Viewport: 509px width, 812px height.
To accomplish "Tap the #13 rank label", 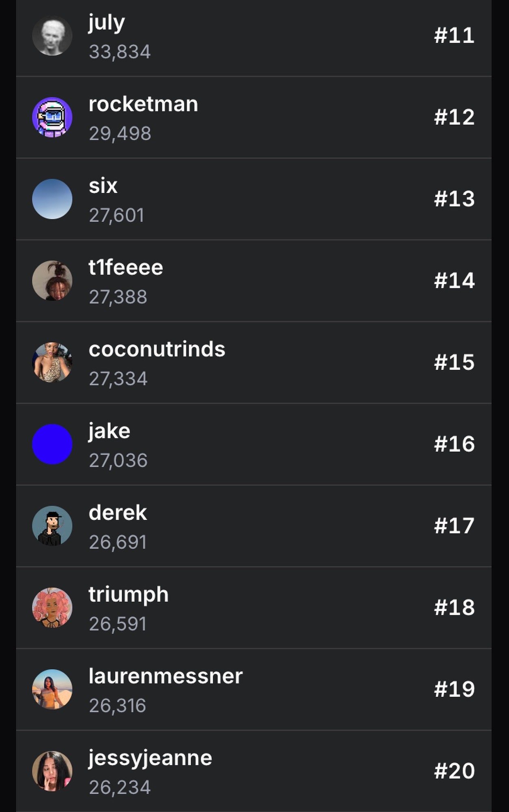I will tap(454, 199).
